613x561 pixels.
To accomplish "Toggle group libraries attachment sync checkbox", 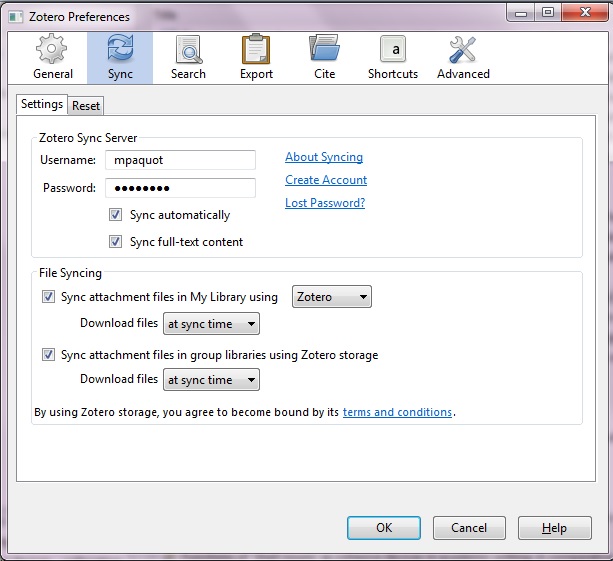I will [48, 355].
